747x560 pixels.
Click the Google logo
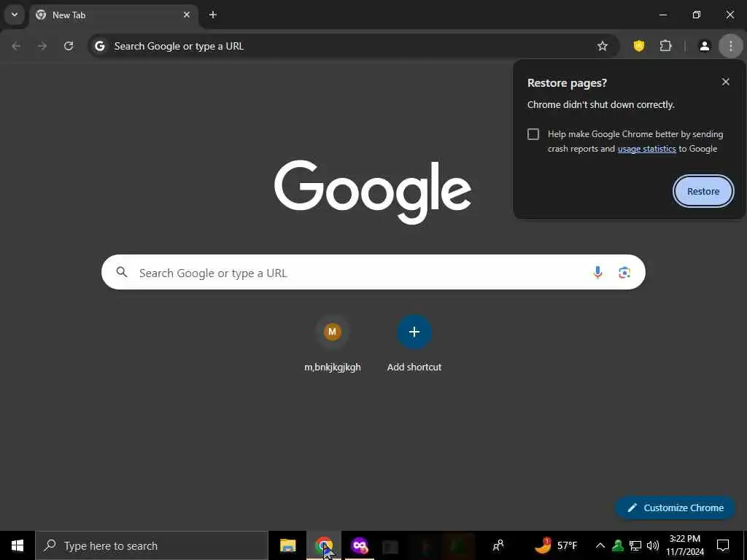pos(373,192)
